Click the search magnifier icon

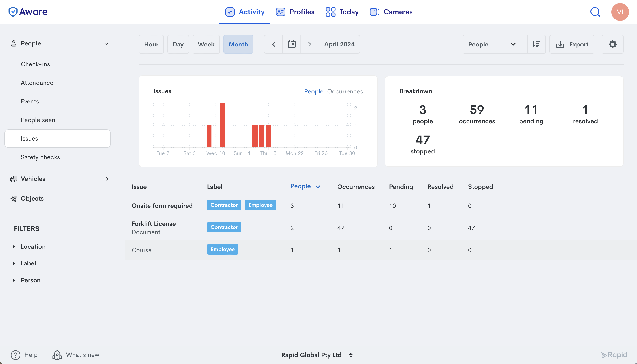click(595, 12)
